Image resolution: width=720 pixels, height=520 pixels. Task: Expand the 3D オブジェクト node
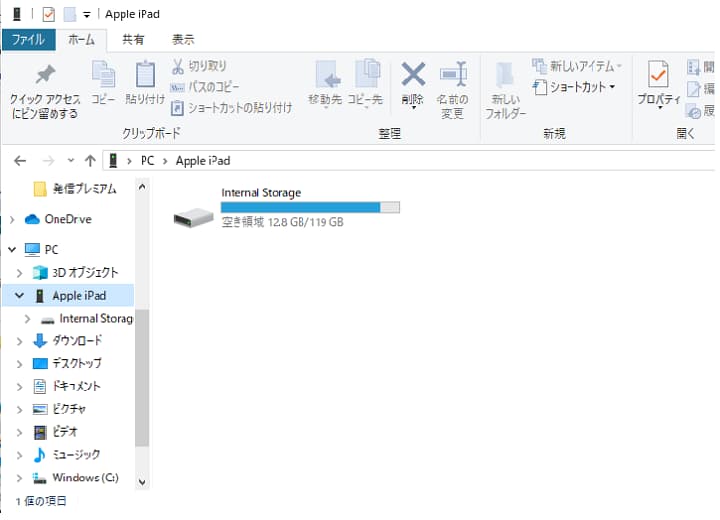[x=19, y=273]
